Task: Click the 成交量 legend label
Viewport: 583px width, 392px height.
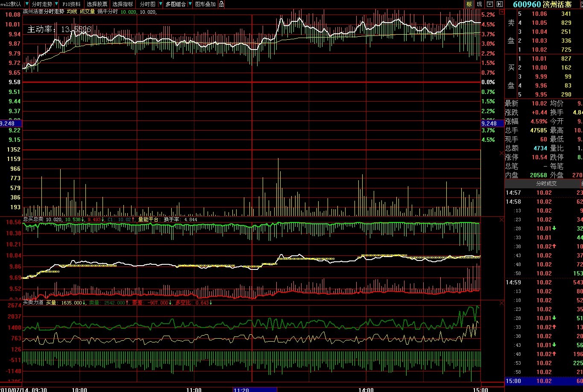Action: pyautogui.click(x=88, y=12)
